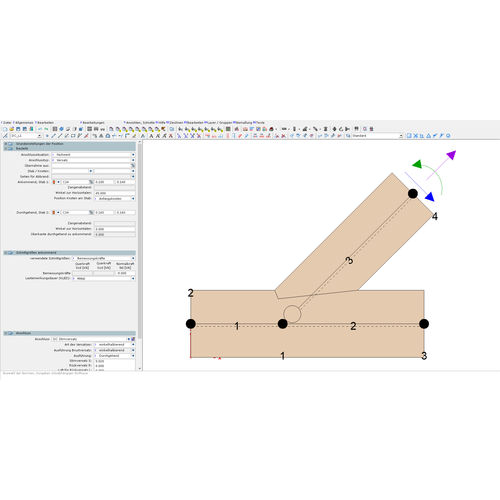Click the Undo arrow icon
500x500 pixels.
[40, 129]
